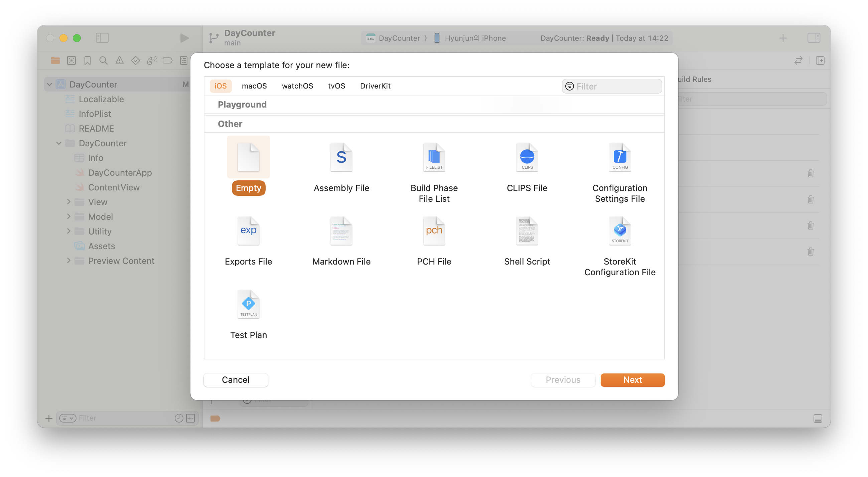
Task: Click the Next button
Action: [632, 380]
